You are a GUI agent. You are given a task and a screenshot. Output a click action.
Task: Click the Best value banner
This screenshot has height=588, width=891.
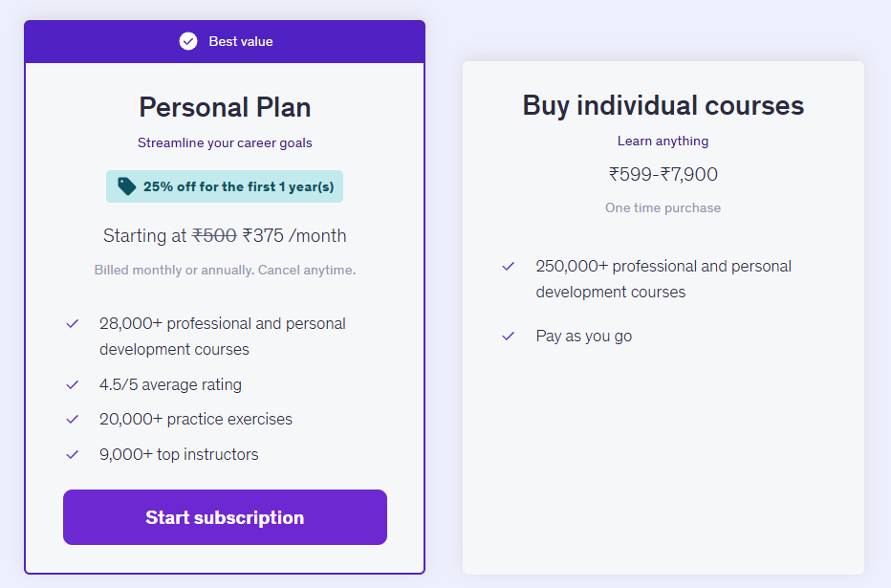click(224, 41)
